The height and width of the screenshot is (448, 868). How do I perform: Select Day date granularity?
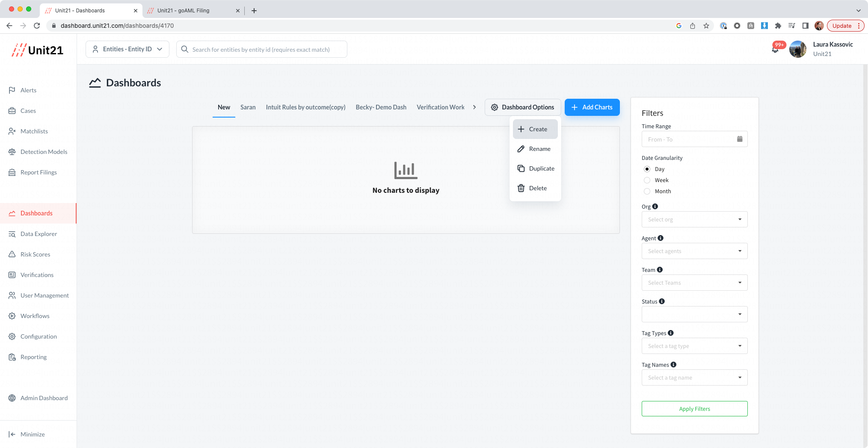pyautogui.click(x=647, y=169)
